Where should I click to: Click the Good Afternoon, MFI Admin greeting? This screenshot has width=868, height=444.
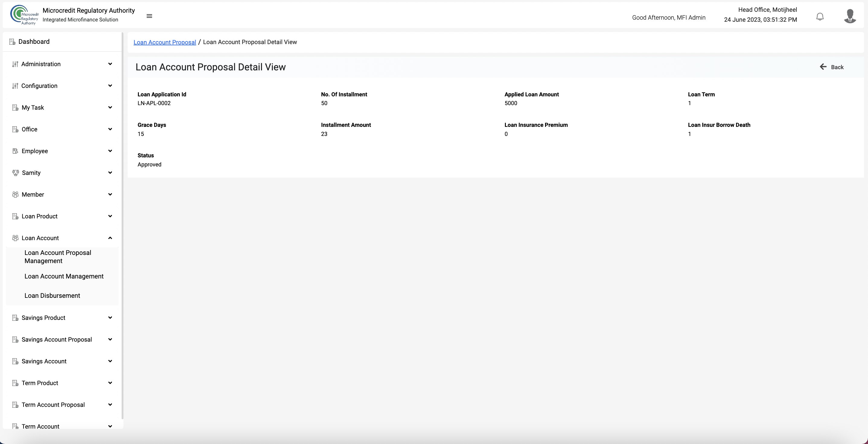click(669, 18)
